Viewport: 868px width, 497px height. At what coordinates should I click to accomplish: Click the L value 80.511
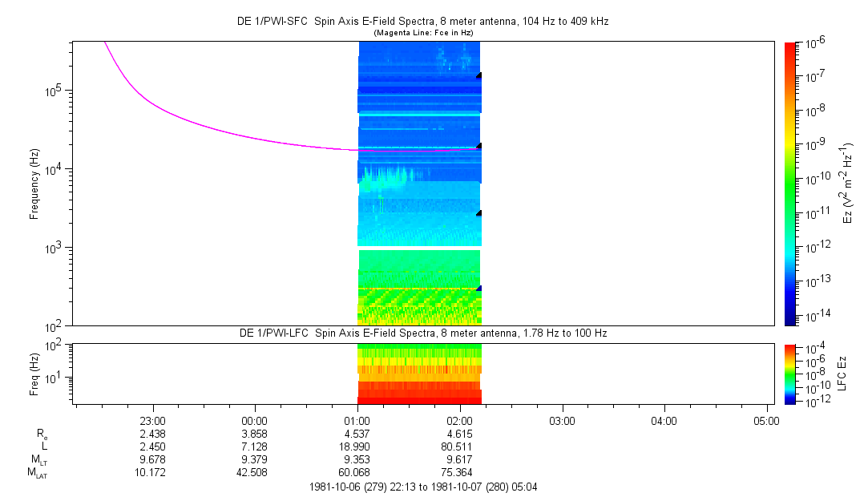pyautogui.click(x=459, y=445)
